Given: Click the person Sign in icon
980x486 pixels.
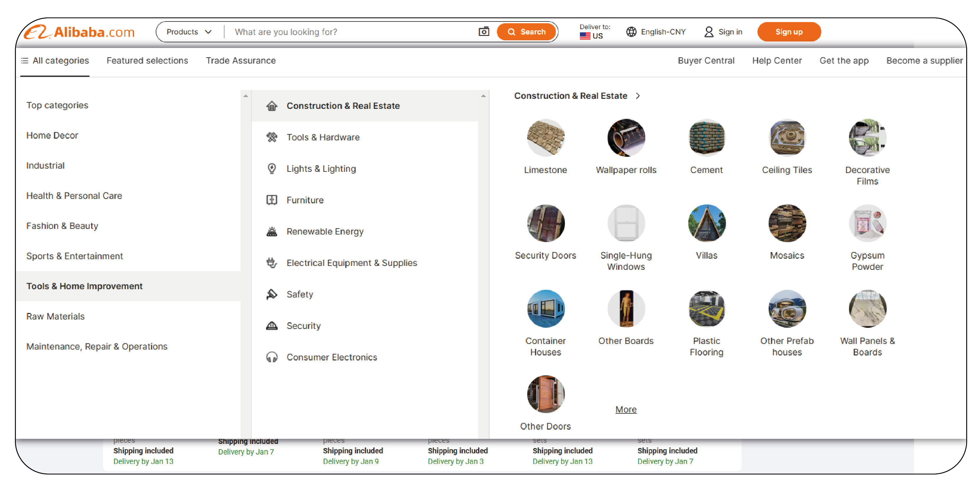Looking at the screenshot, I should (x=708, y=32).
